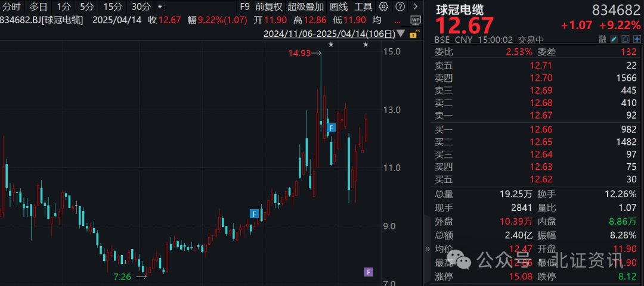Click 卖三 price 12.69

pyautogui.click(x=541, y=91)
